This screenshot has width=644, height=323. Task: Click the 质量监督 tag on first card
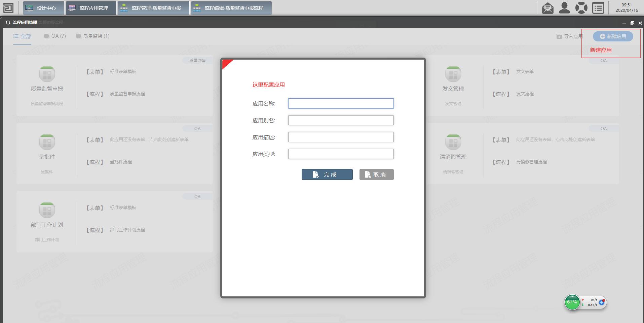pos(197,61)
